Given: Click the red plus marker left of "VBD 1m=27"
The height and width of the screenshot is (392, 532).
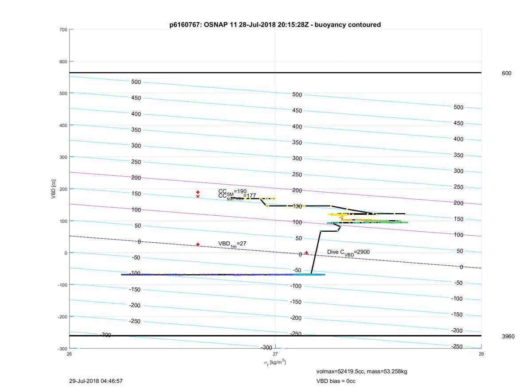Looking at the screenshot, I should coord(198,245).
